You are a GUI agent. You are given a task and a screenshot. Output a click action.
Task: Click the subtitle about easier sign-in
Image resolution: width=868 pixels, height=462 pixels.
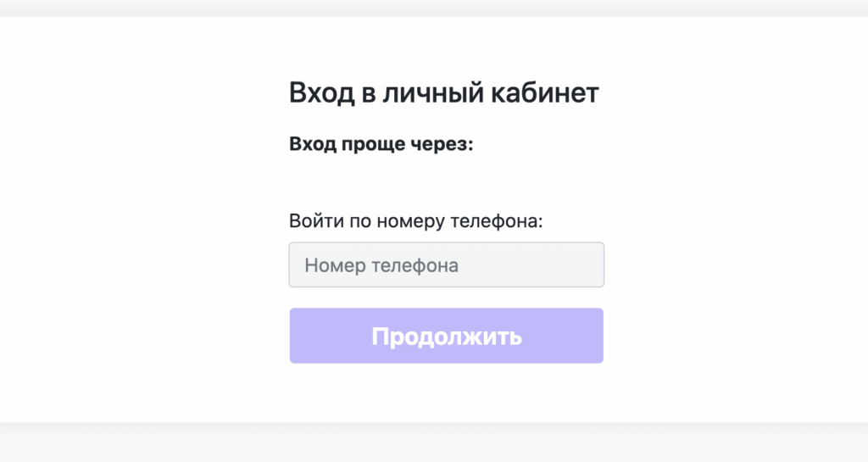[x=381, y=144]
